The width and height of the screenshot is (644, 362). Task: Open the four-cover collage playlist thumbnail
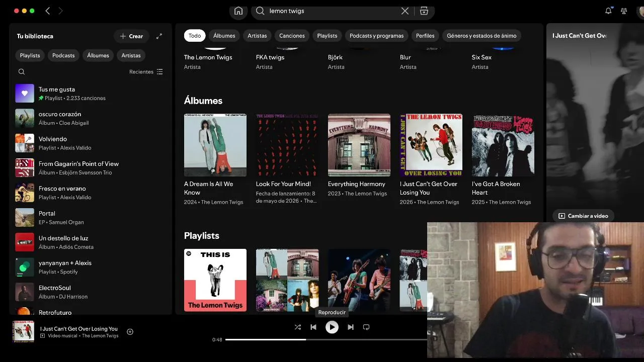pos(287,280)
